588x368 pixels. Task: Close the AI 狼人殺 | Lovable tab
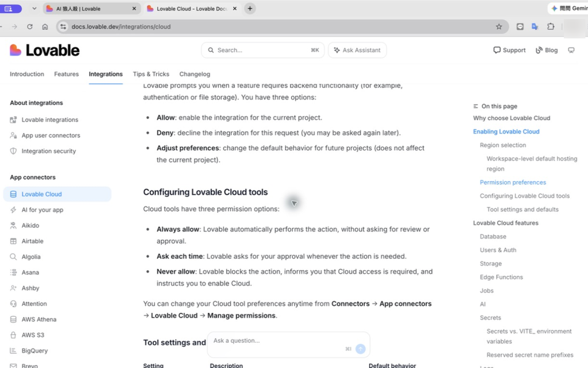(x=134, y=8)
